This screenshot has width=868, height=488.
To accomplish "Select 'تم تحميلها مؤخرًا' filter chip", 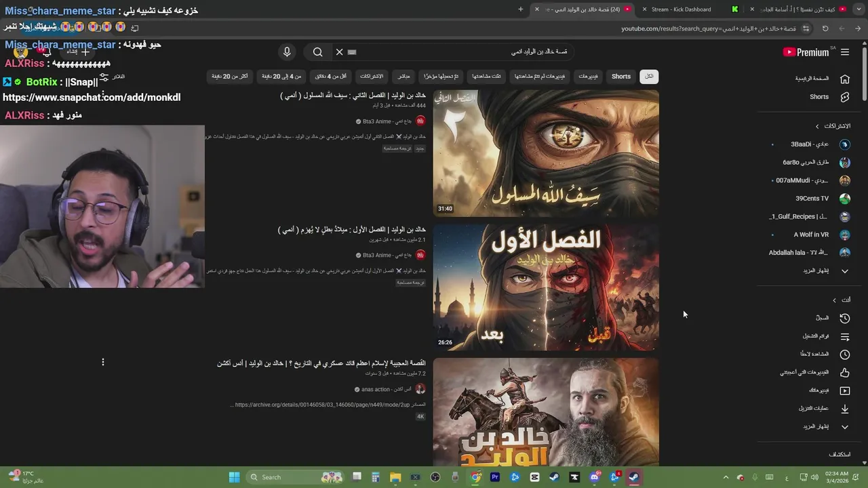I will [441, 77].
